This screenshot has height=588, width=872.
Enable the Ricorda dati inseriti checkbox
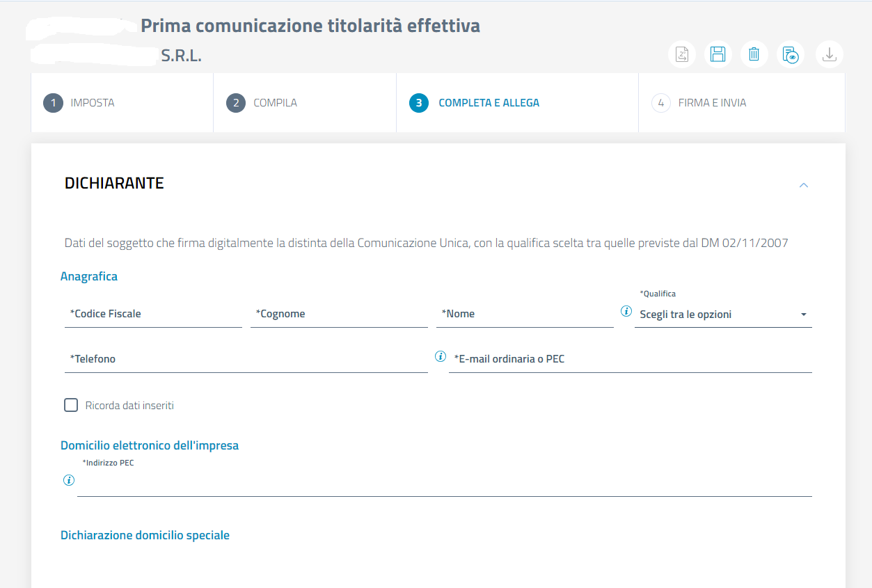[x=71, y=405]
